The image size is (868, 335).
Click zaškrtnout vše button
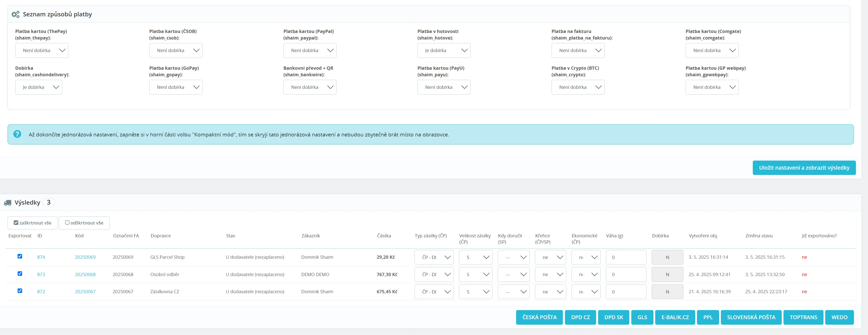click(33, 223)
